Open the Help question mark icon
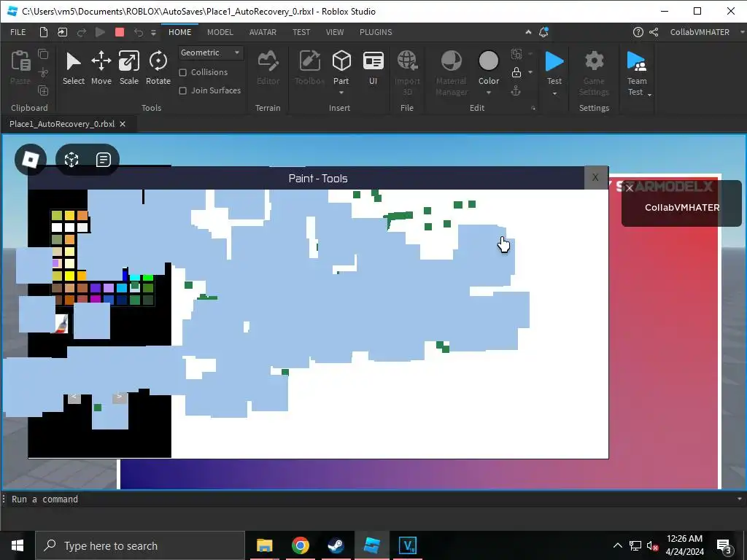Screen dimensions: 747x560 click(x=638, y=32)
